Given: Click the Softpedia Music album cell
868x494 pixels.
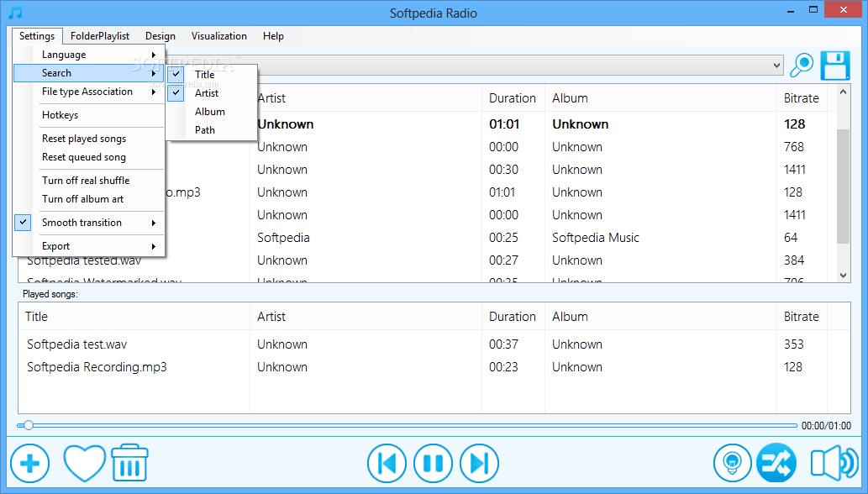Looking at the screenshot, I should click(x=596, y=238).
